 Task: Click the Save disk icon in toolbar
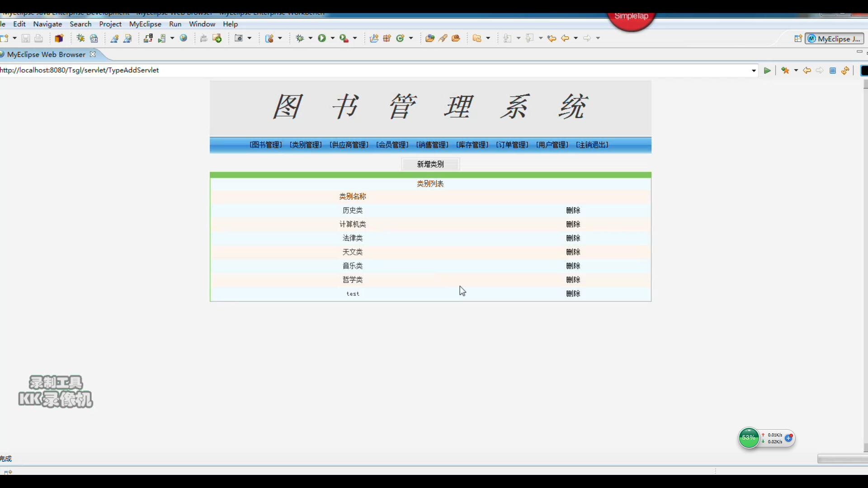26,38
